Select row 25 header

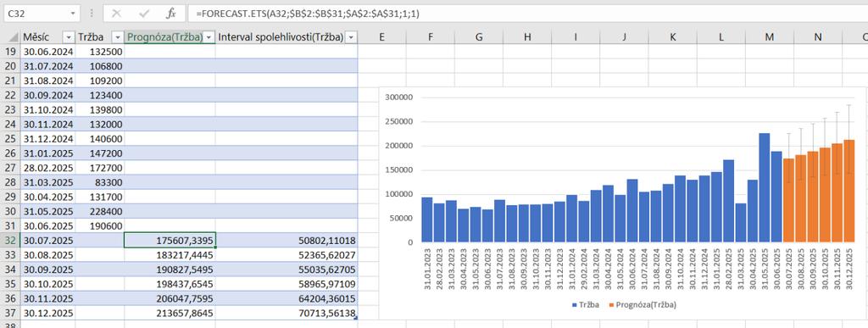pos(10,138)
